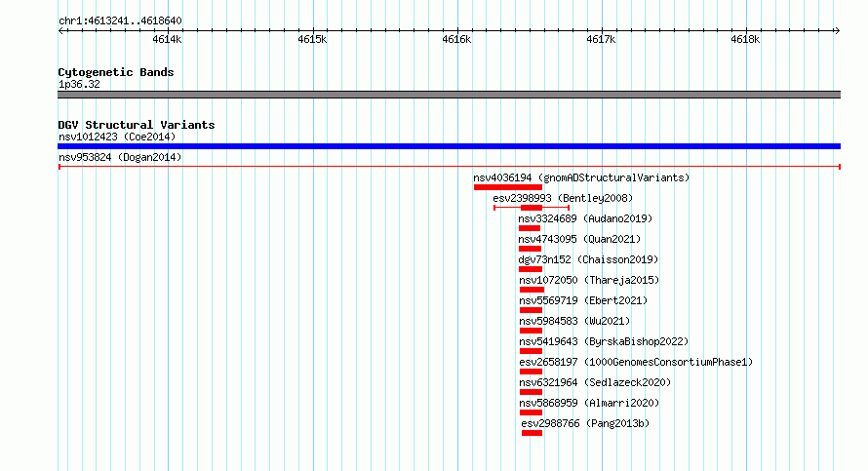Open nsv5419643 (ByrskaBishop2022) variant label
Viewport: 868px width, 471px height.
[604, 341]
